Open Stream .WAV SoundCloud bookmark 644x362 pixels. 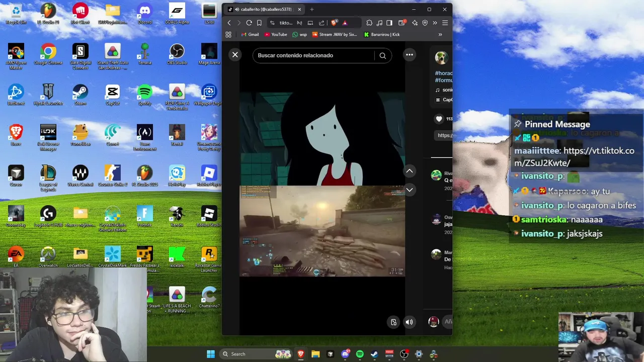pos(335,35)
